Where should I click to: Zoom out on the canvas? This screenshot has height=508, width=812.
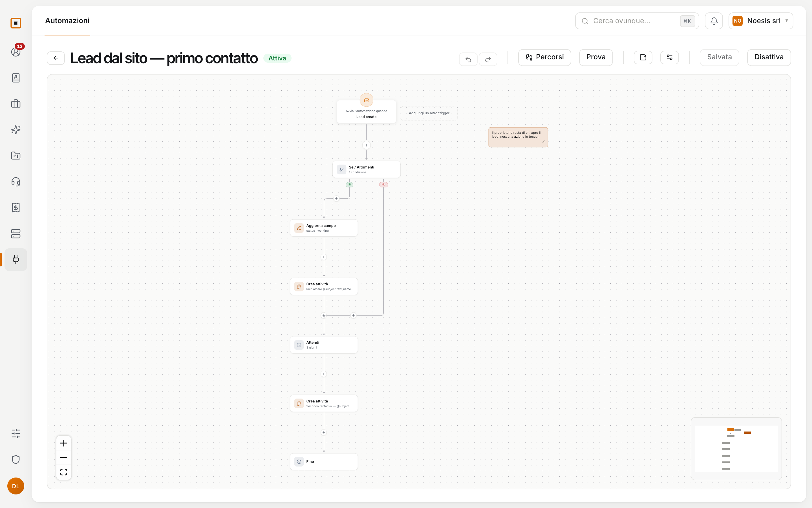64,457
